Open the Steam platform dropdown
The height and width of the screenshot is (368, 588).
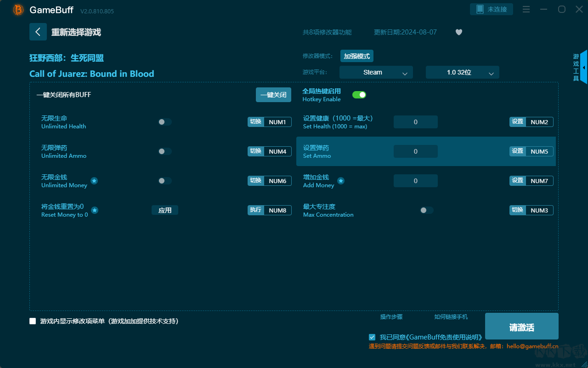[x=376, y=72]
